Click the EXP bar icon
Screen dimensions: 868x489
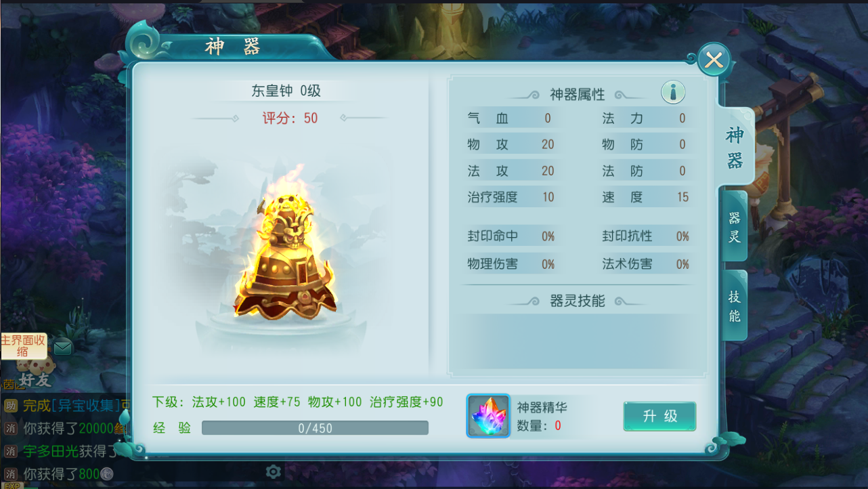pos(11,485)
